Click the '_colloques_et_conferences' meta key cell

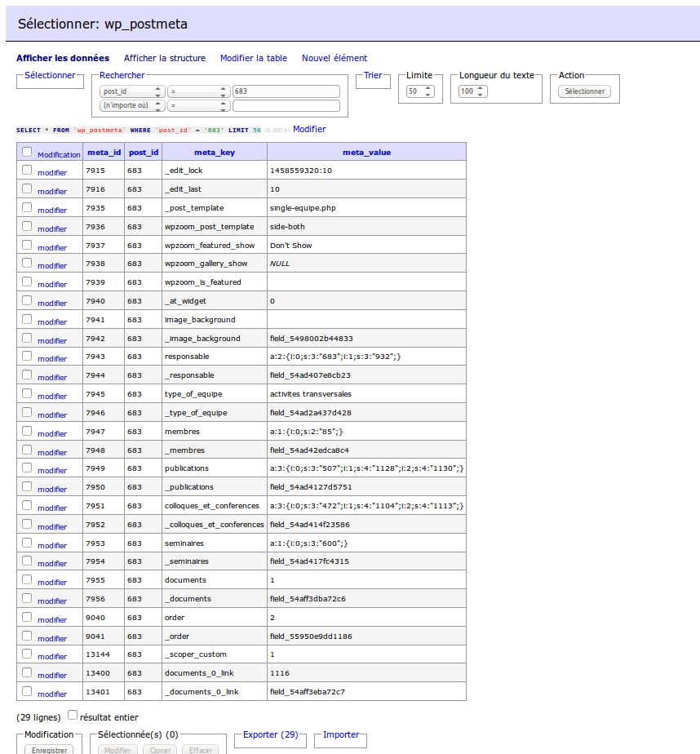click(x=215, y=524)
